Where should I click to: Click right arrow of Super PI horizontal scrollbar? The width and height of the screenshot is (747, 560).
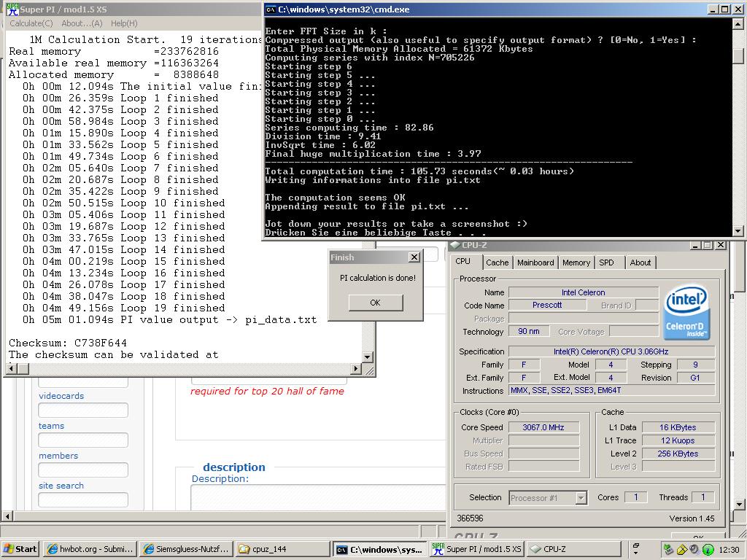[355, 368]
